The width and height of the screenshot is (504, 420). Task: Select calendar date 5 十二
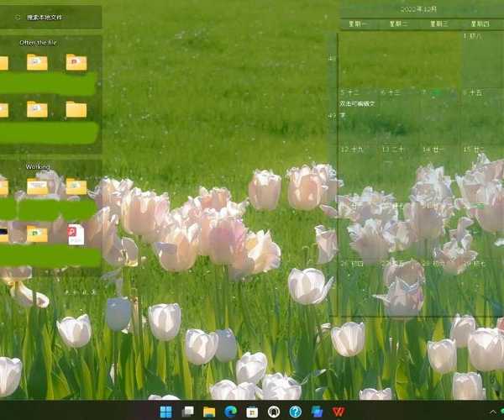(349, 92)
